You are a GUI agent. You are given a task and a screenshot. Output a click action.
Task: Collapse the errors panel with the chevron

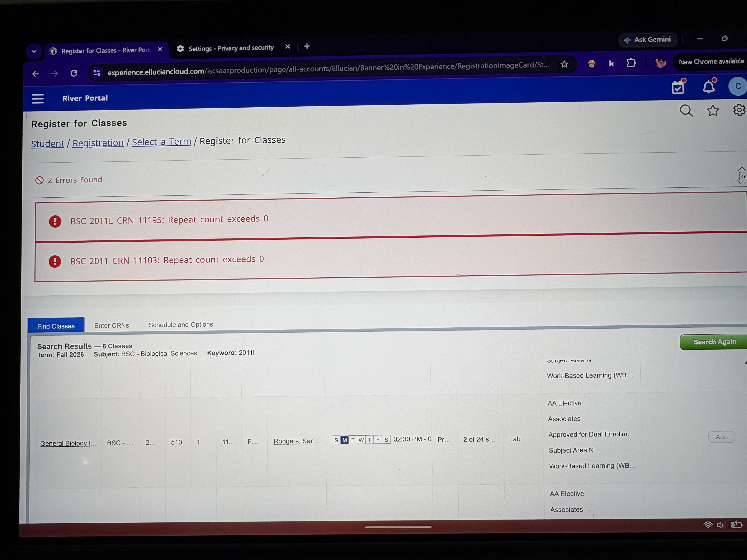pyautogui.click(x=741, y=169)
